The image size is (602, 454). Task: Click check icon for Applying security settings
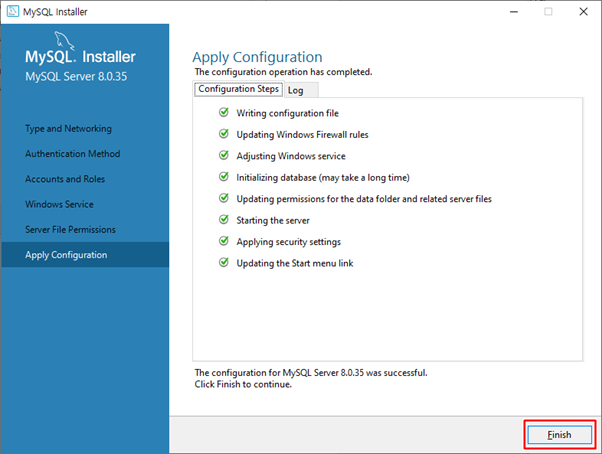click(224, 241)
